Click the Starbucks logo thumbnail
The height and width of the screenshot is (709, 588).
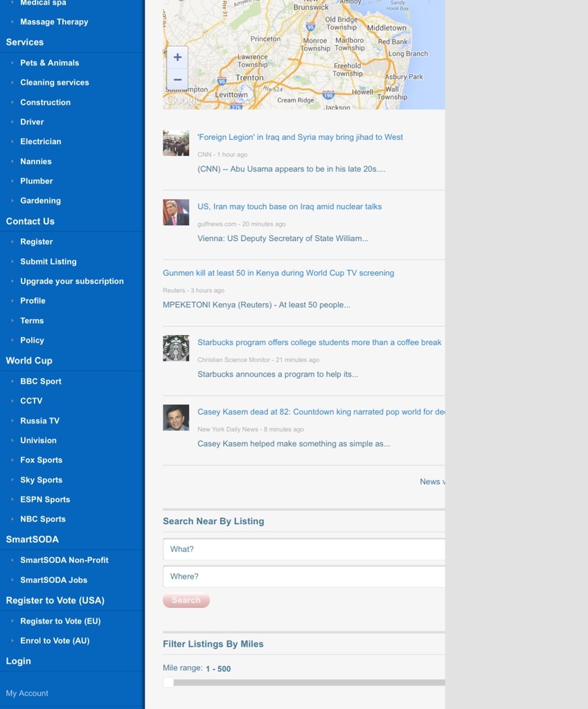click(176, 348)
